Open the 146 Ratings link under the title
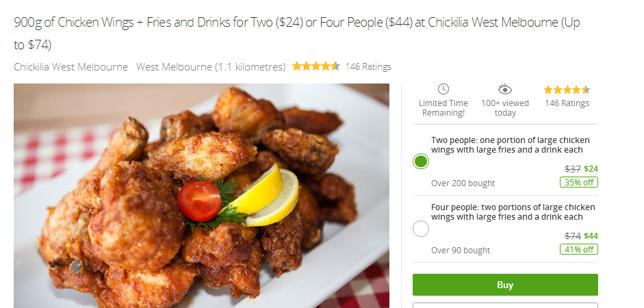The height and width of the screenshot is (308, 644). 368,66
